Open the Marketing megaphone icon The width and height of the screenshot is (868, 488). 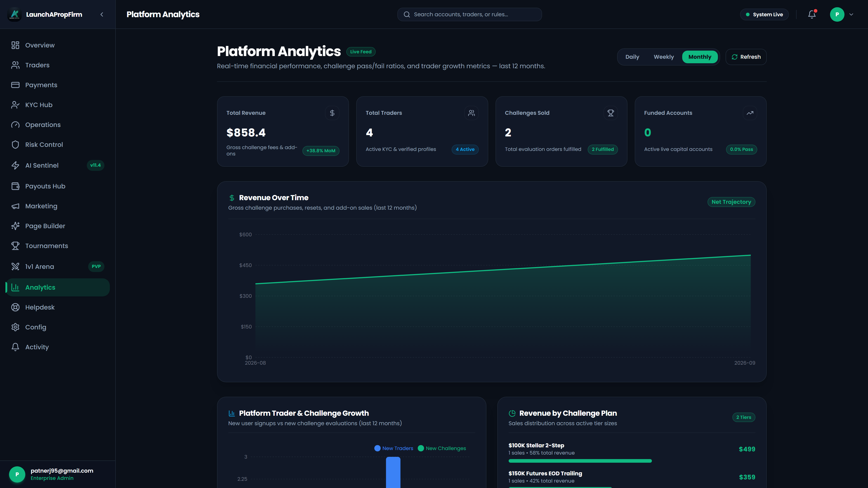click(x=15, y=206)
